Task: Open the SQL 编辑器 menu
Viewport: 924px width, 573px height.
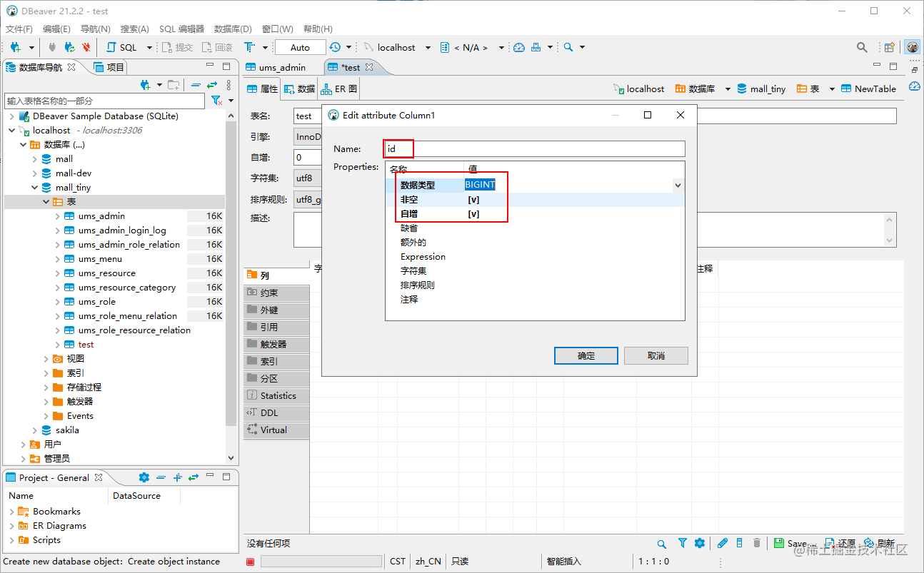Action: point(181,29)
